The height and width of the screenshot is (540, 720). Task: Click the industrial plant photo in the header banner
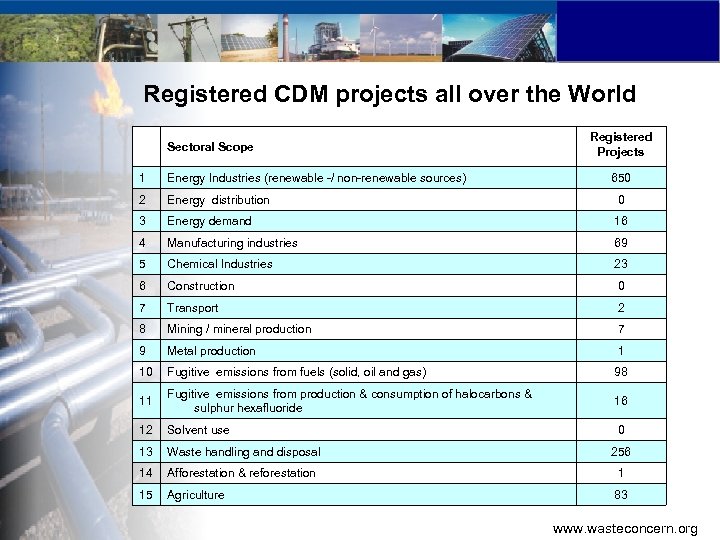point(319,38)
